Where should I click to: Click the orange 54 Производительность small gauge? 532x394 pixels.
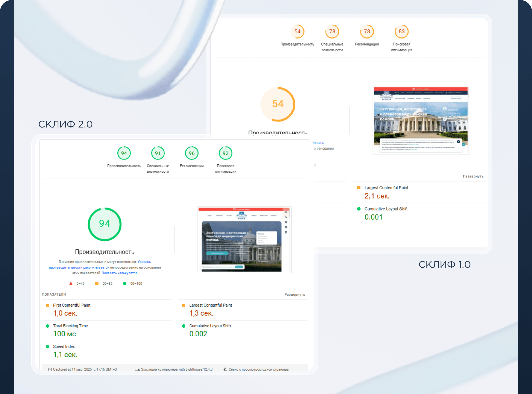click(297, 32)
